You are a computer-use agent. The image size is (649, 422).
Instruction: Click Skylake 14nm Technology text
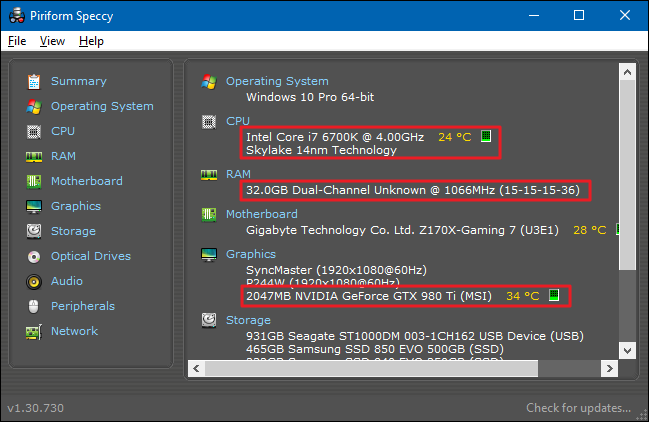coord(321,150)
